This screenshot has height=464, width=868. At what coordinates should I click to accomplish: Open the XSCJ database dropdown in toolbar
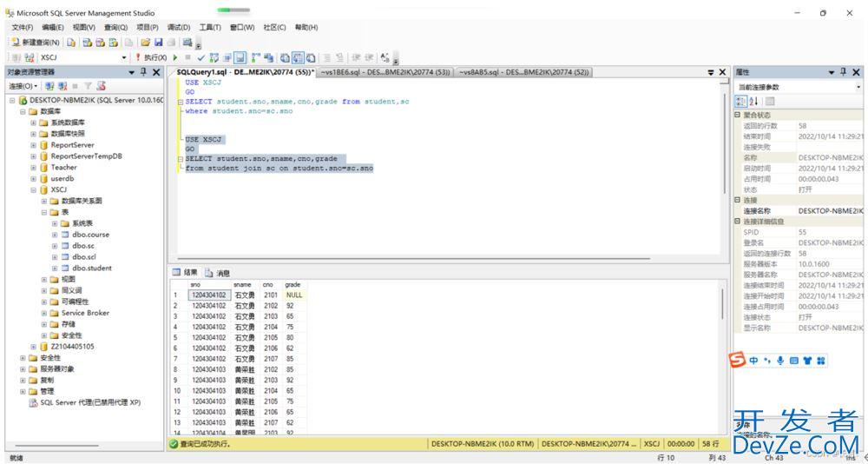tap(124, 57)
